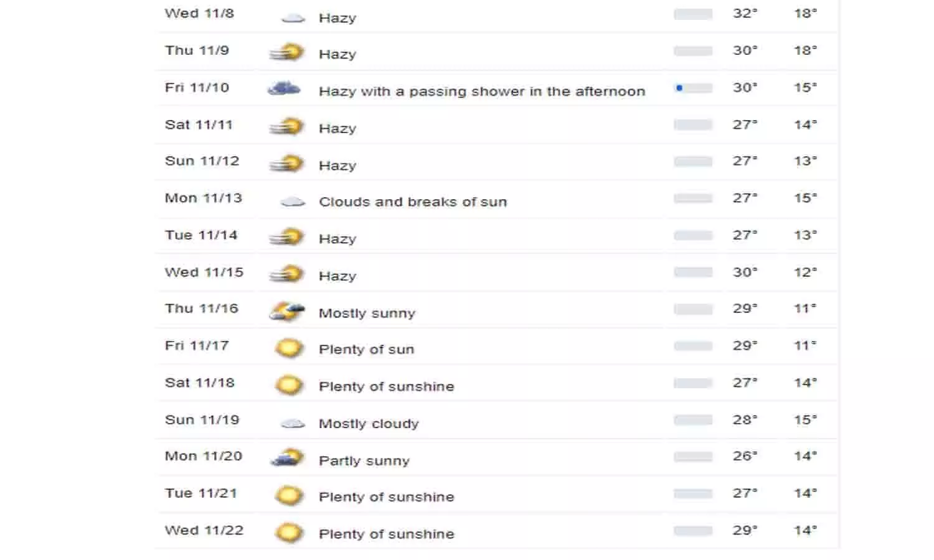934x560 pixels.
Task: Select the high temperature 32° for Wed 11/8
Action: [x=745, y=13]
